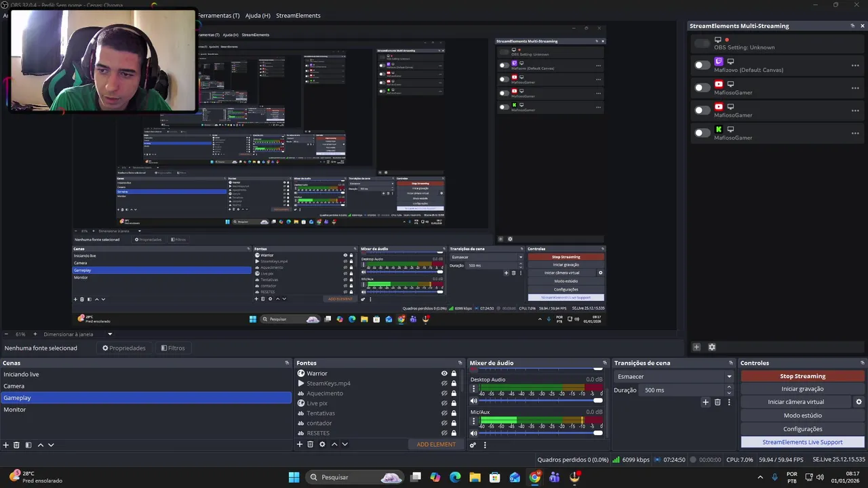Show the Live pix source
This screenshot has width=868, height=488.
point(444,403)
